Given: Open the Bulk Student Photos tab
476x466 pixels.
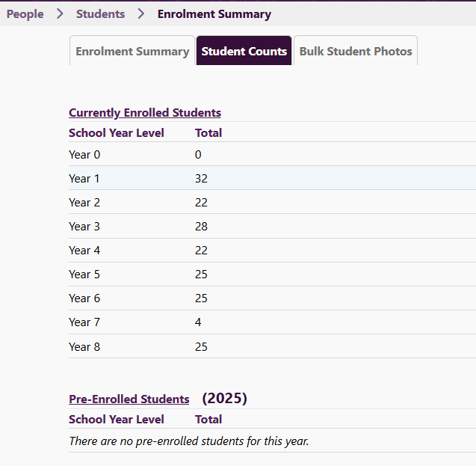Looking at the screenshot, I should (356, 52).
